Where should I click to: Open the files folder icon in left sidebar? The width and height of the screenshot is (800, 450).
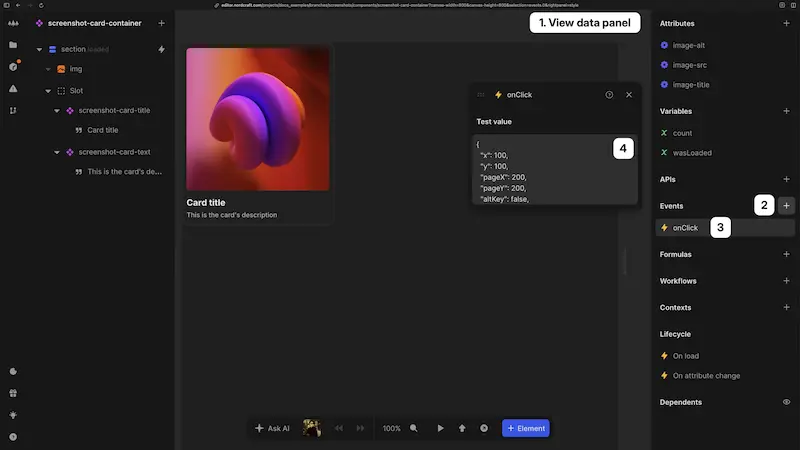point(13,45)
